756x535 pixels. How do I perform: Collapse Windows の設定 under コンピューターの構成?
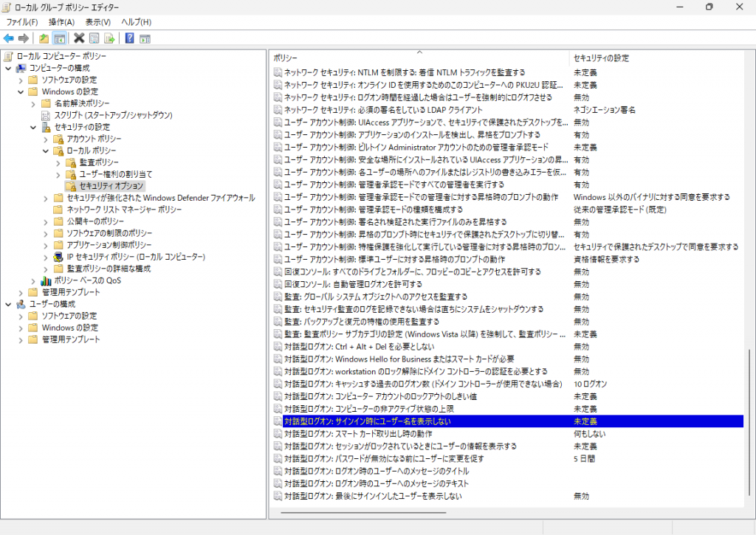pos(21,92)
